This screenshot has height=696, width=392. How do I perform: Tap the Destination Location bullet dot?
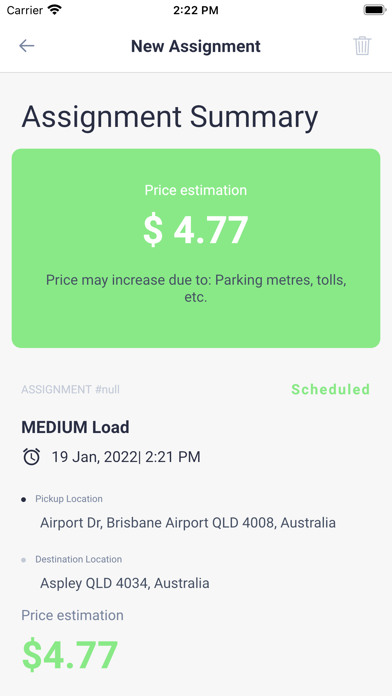[24, 560]
